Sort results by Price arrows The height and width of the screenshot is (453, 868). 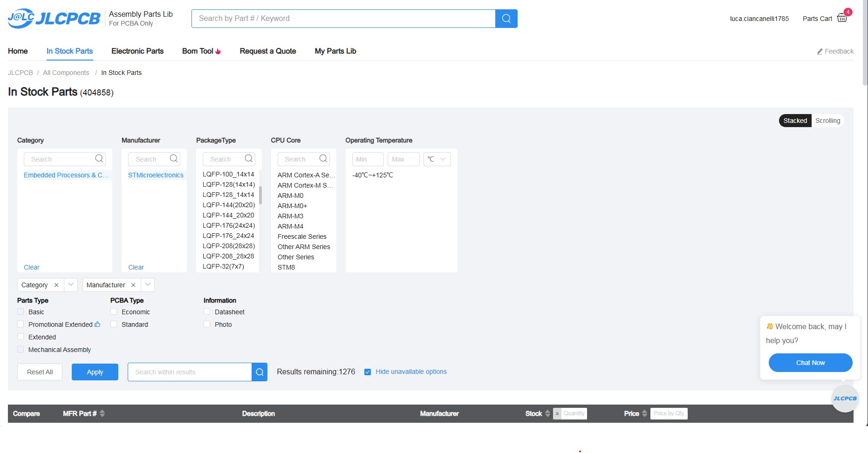(644, 413)
